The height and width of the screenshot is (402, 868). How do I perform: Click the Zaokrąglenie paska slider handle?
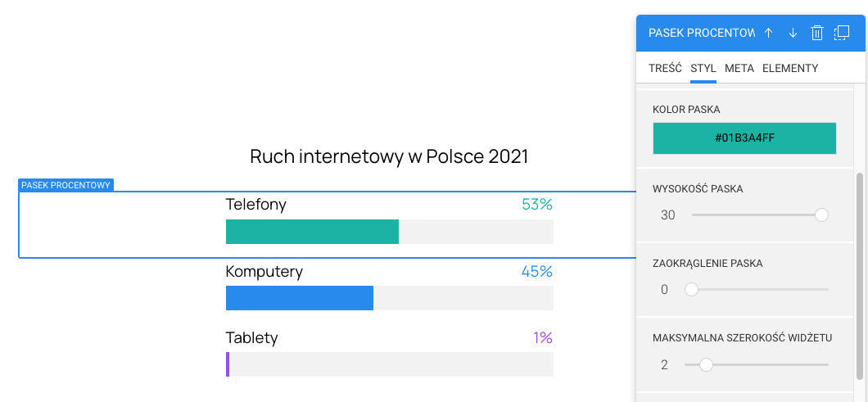(x=692, y=289)
